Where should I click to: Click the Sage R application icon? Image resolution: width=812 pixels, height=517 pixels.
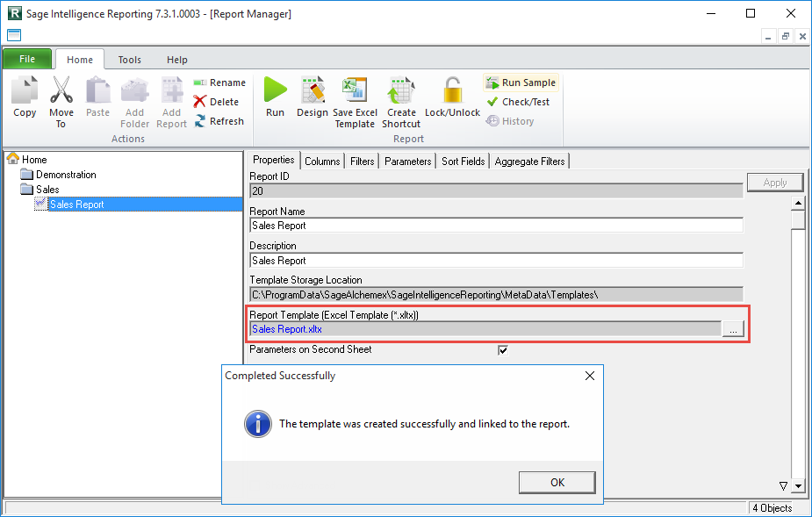coord(15,13)
